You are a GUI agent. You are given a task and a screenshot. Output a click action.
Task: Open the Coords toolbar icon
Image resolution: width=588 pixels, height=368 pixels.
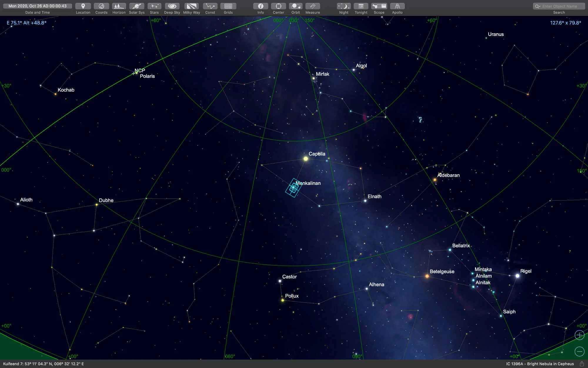(101, 6)
